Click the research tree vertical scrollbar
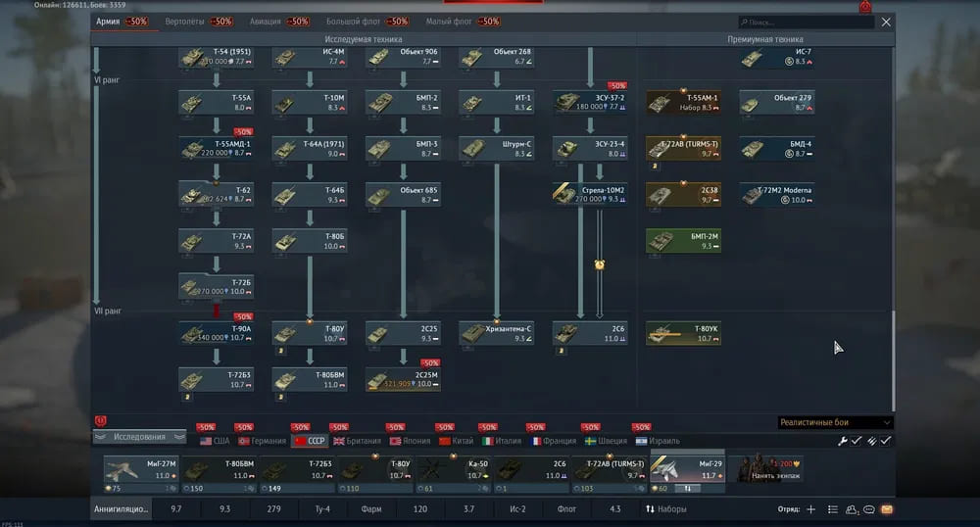The height and width of the screenshot is (527, 980). coord(892,360)
